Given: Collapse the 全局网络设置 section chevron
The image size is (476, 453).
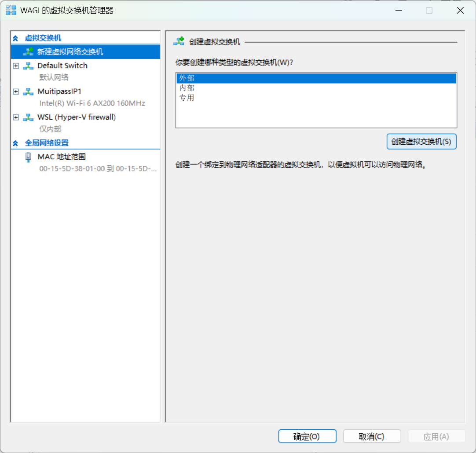Looking at the screenshot, I should [16, 143].
